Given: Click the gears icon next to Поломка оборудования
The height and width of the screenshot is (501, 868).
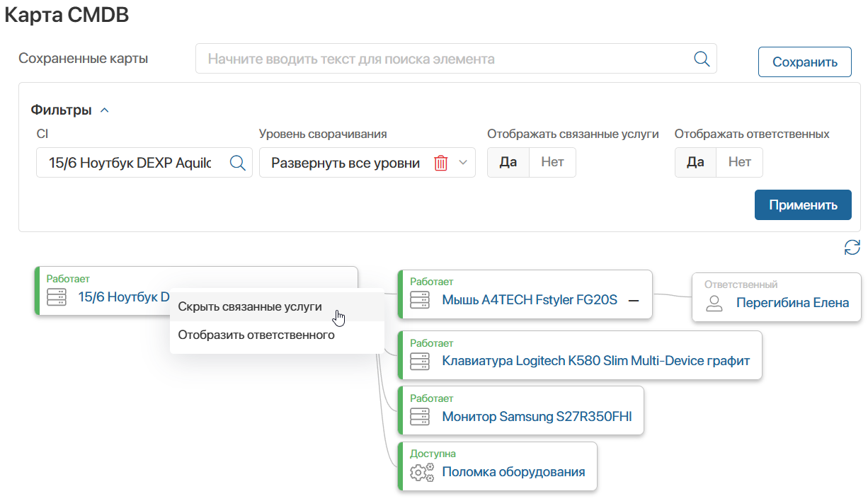Looking at the screenshot, I should tap(422, 471).
